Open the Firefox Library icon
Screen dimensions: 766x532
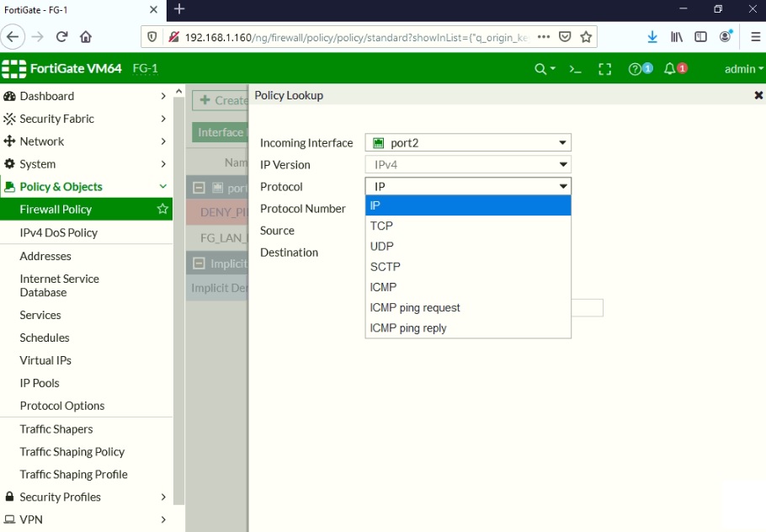(676, 37)
